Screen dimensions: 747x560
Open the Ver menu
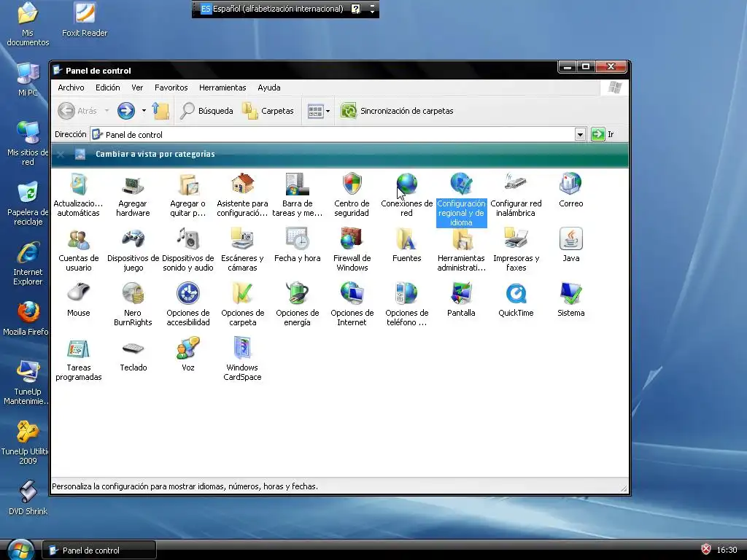click(x=137, y=87)
